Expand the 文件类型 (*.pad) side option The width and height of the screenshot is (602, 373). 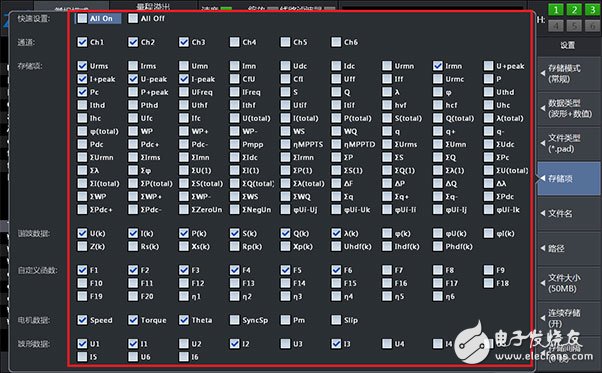[569, 143]
